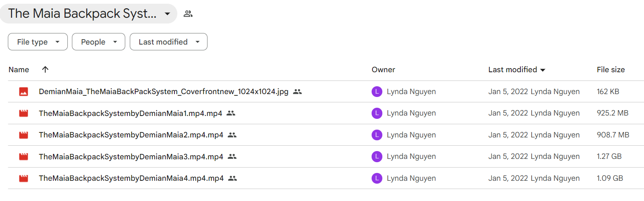The height and width of the screenshot is (201, 644).
Task: Click owner name Lynda Nguyen in the jpg row
Action: point(411,92)
